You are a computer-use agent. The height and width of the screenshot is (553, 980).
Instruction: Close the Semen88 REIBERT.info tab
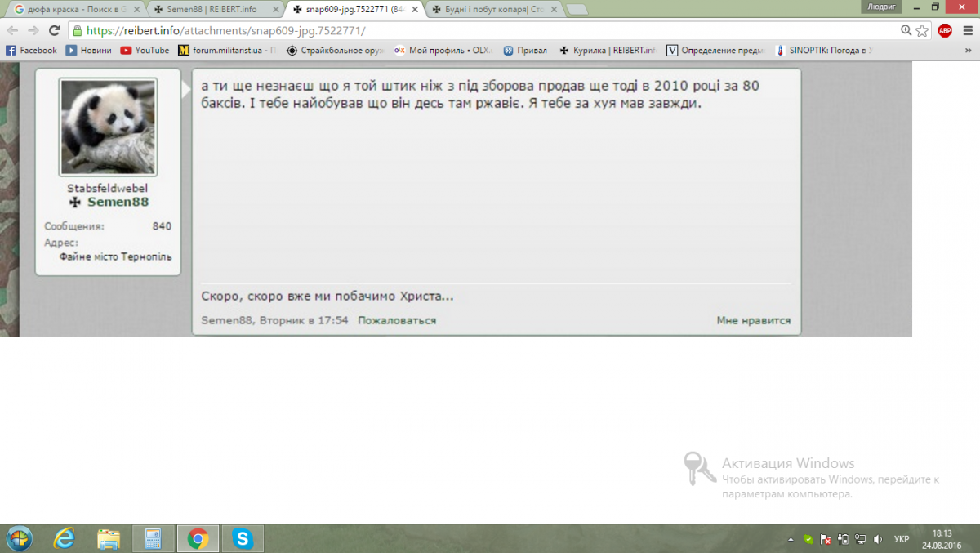pos(275,10)
